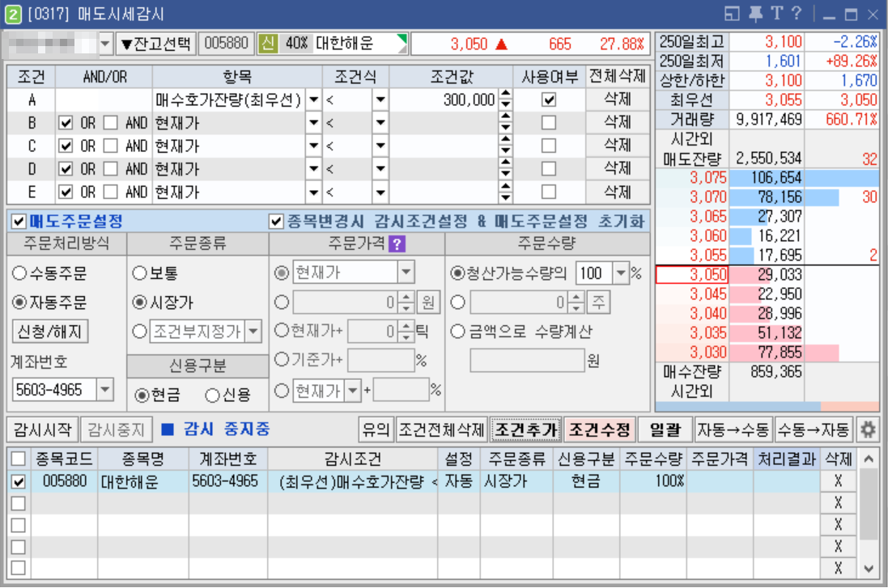The image size is (888, 588).
Task: Enable AND checkbox in condition C row
Action: (x=110, y=146)
